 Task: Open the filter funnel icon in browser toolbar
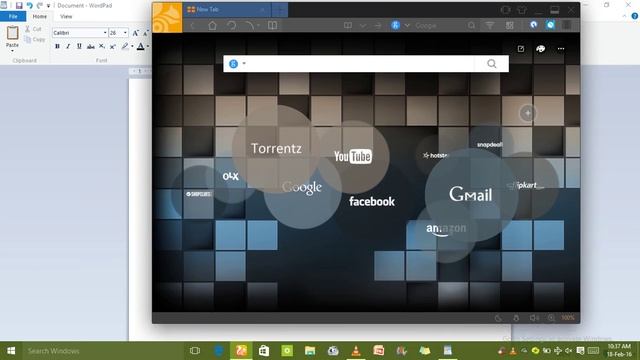click(490, 25)
